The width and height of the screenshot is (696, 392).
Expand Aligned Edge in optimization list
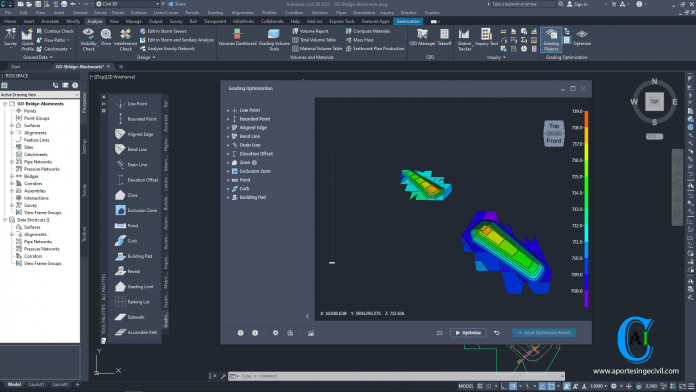(x=228, y=127)
